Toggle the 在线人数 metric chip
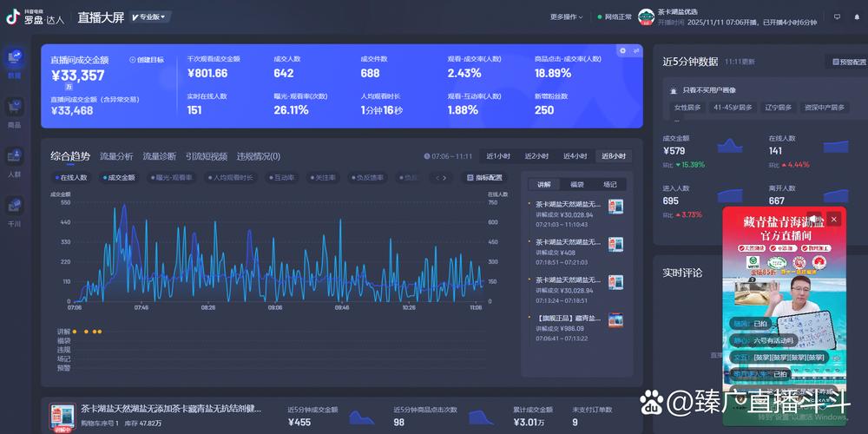 point(71,178)
